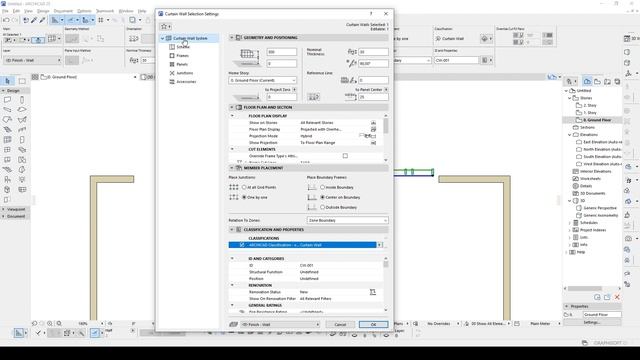The height and width of the screenshot is (360, 640).
Task: Click the dialog help question mark
Action: (371, 14)
